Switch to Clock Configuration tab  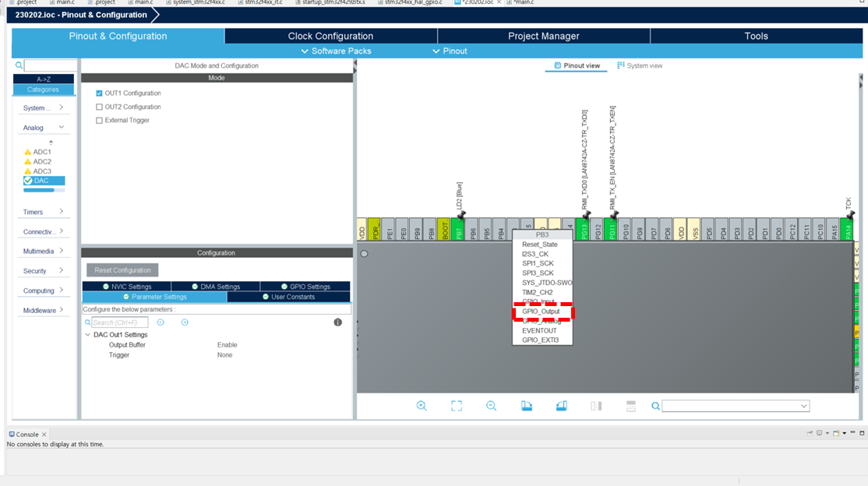330,36
